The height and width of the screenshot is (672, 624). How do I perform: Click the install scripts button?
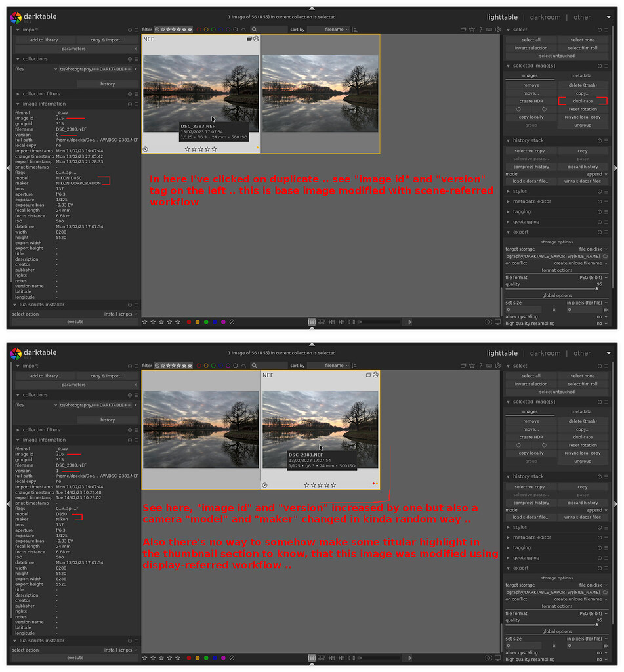[x=117, y=314]
